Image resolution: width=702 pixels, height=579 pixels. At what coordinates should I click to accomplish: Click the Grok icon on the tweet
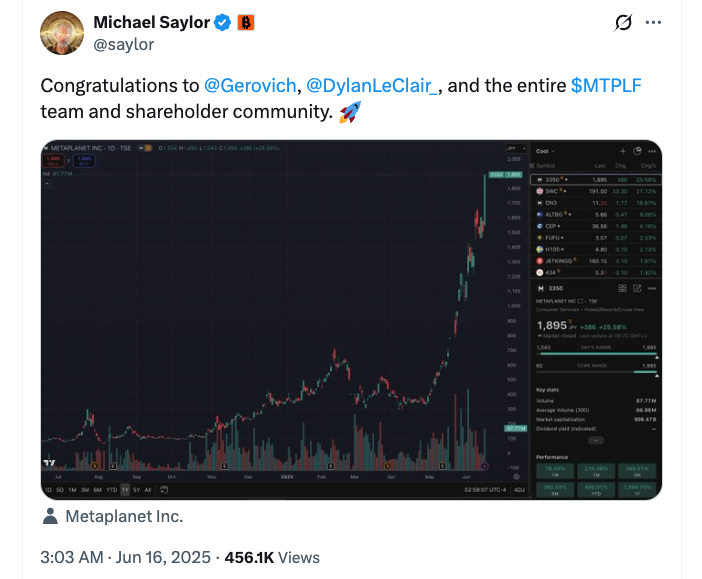click(624, 22)
